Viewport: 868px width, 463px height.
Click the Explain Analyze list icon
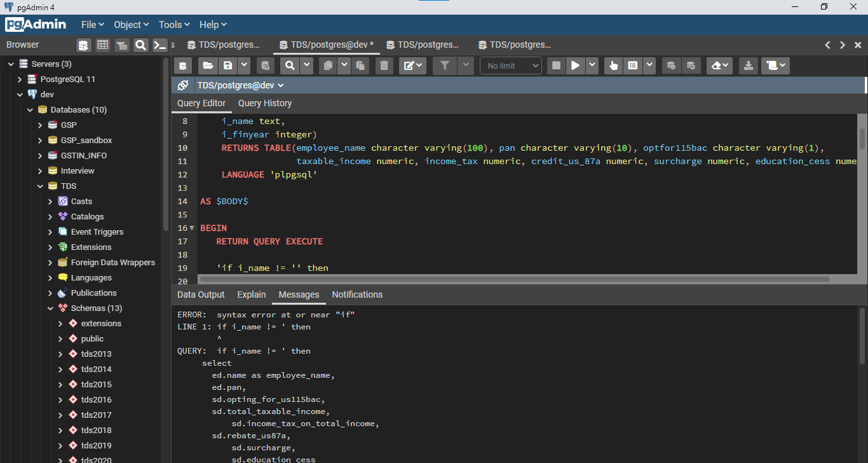coord(632,66)
